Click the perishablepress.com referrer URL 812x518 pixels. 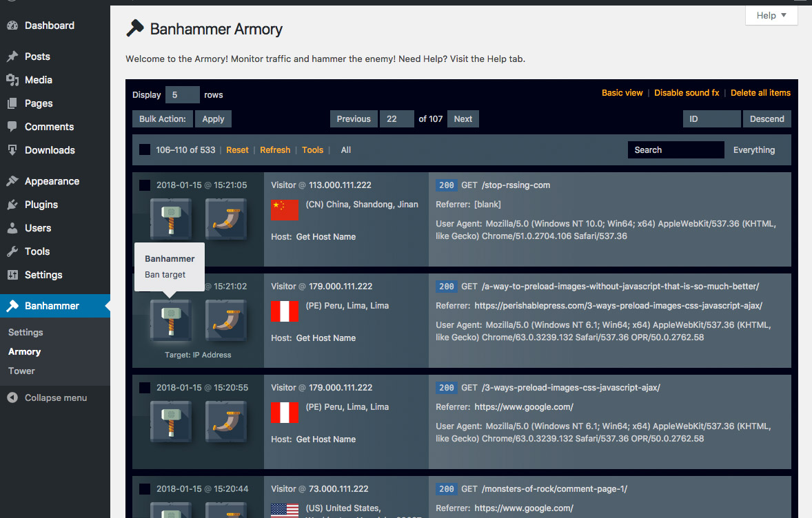pos(618,306)
